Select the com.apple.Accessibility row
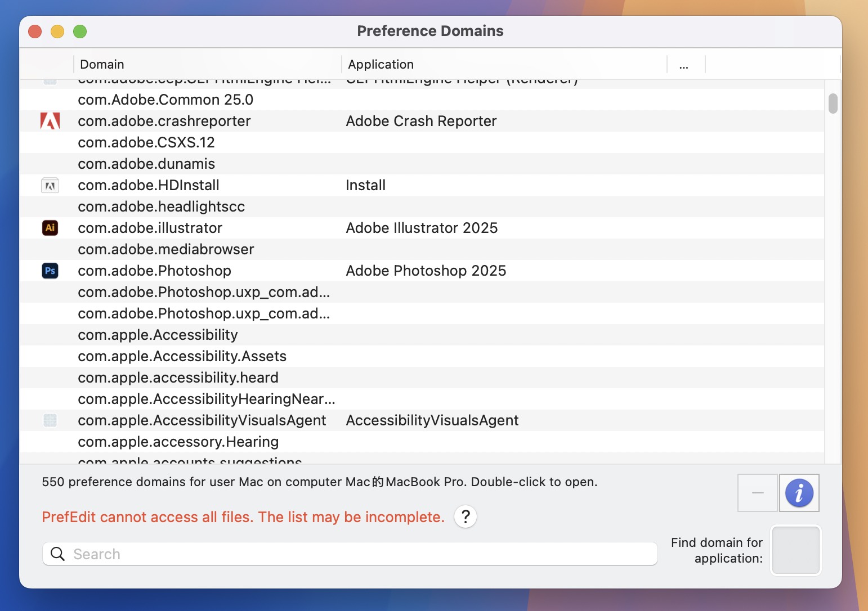 [158, 335]
